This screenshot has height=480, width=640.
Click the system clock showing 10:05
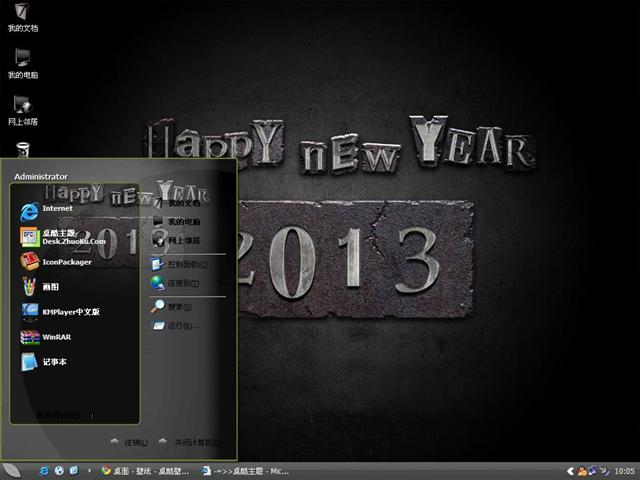point(624,470)
